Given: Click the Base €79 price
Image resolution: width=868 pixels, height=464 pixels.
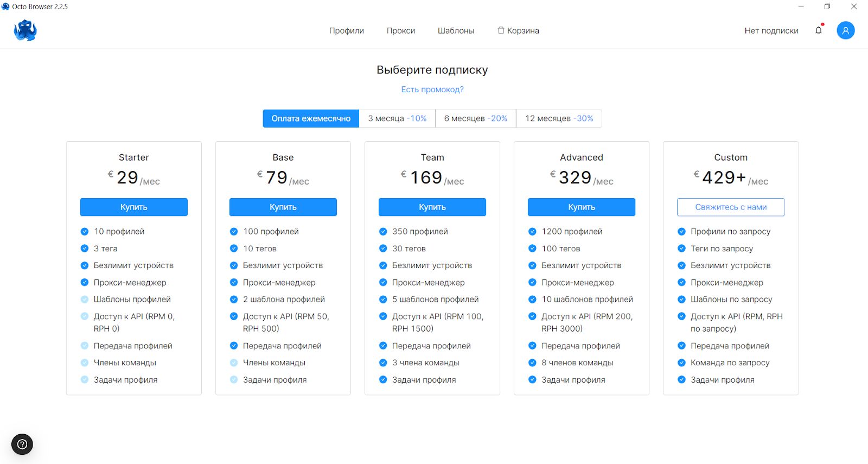Looking at the screenshot, I should (x=283, y=177).
